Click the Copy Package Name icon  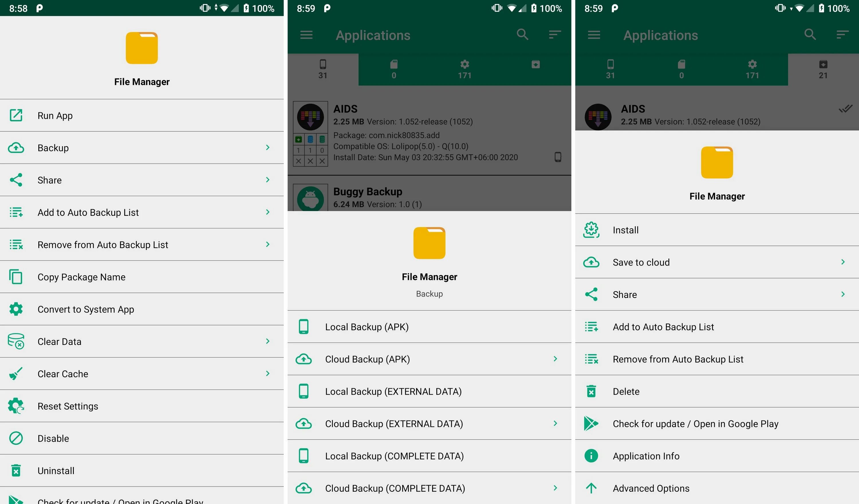point(16,277)
